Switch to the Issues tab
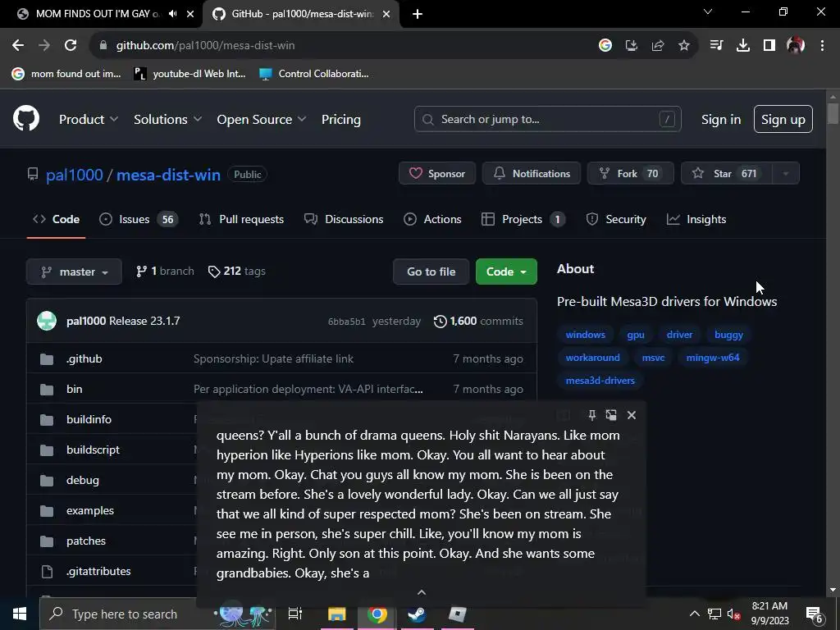Image resolution: width=840 pixels, height=630 pixels. (139, 219)
